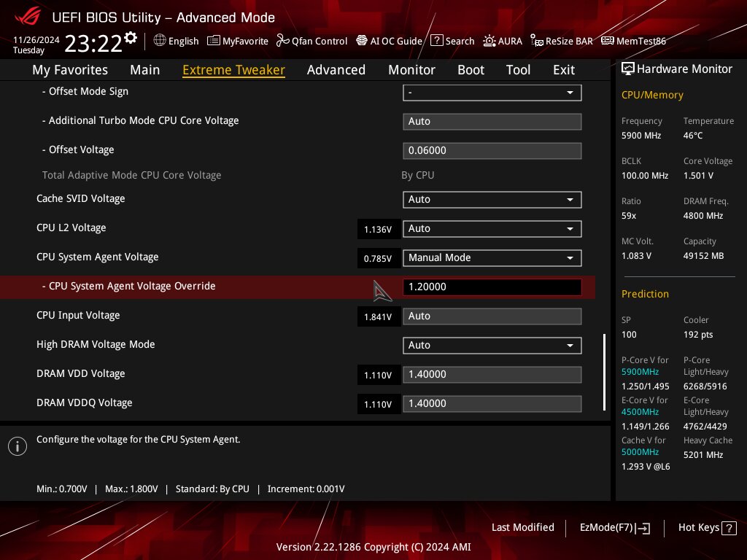
Task: Select High DRAM Voltage Mode label
Action: click(x=96, y=344)
